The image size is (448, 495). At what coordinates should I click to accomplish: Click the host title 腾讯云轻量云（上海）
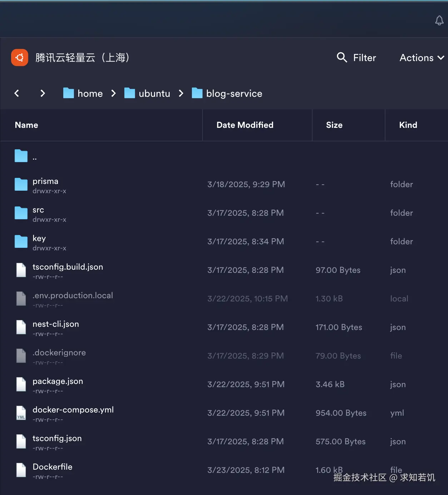(82, 57)
